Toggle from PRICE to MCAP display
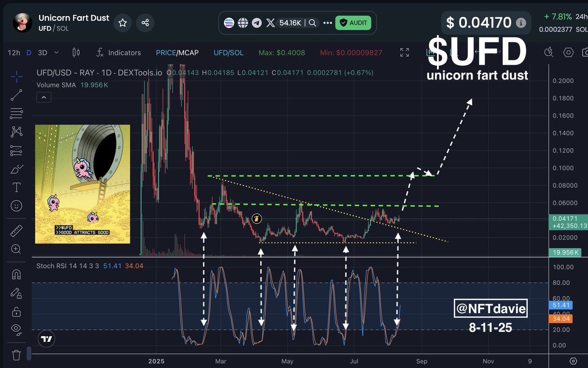This screenshot has height=368, width=588. point(187,52)
